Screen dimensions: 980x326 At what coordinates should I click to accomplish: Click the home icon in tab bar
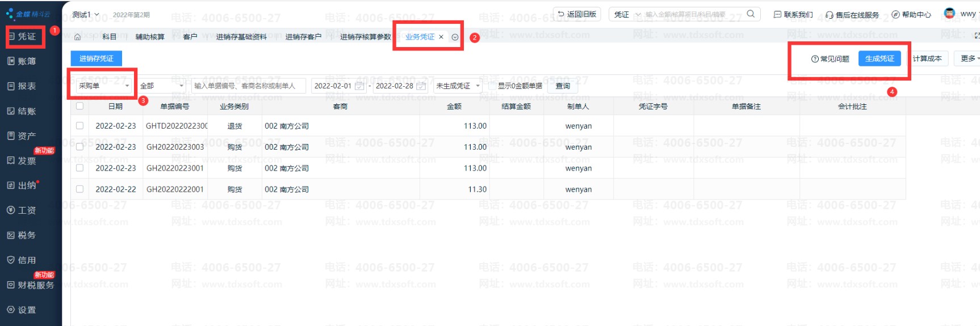78,37
